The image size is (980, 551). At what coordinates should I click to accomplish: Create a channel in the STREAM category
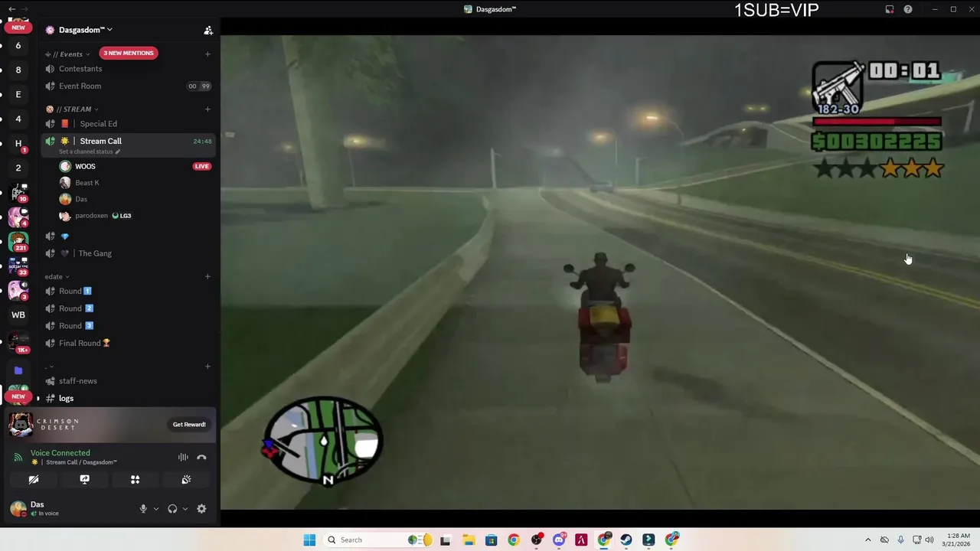(207, 109)
